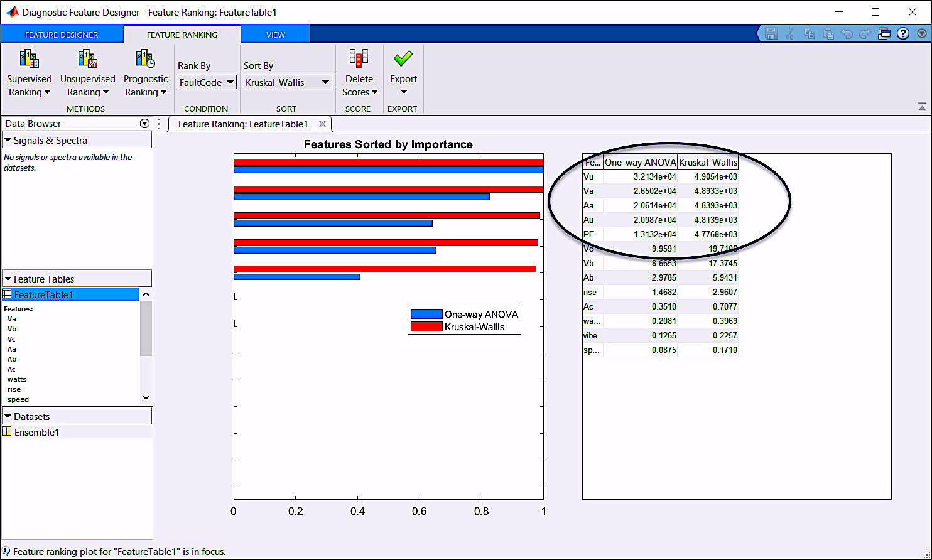This screenshot has height=560, width=932.
Task: Select feature Ab in the features list
Action: pos(12,359)
